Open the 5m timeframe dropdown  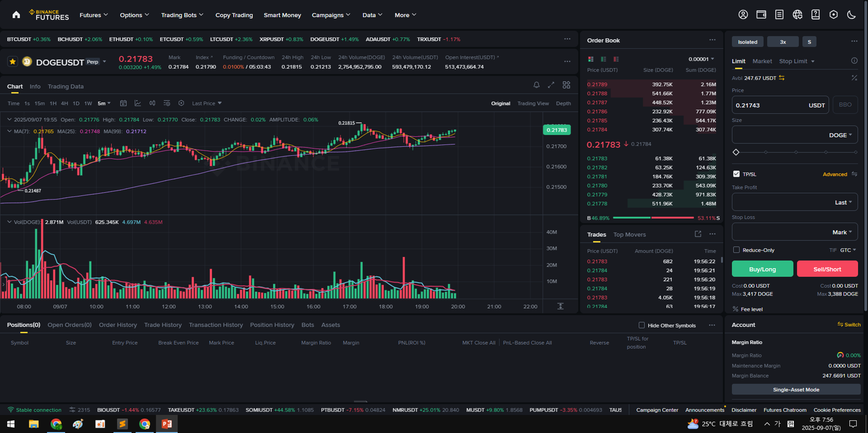point(104,103)
